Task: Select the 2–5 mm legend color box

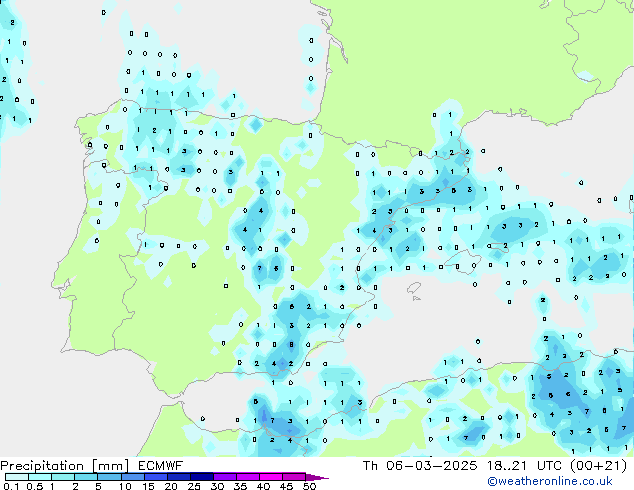Action: tap(86, 477)
